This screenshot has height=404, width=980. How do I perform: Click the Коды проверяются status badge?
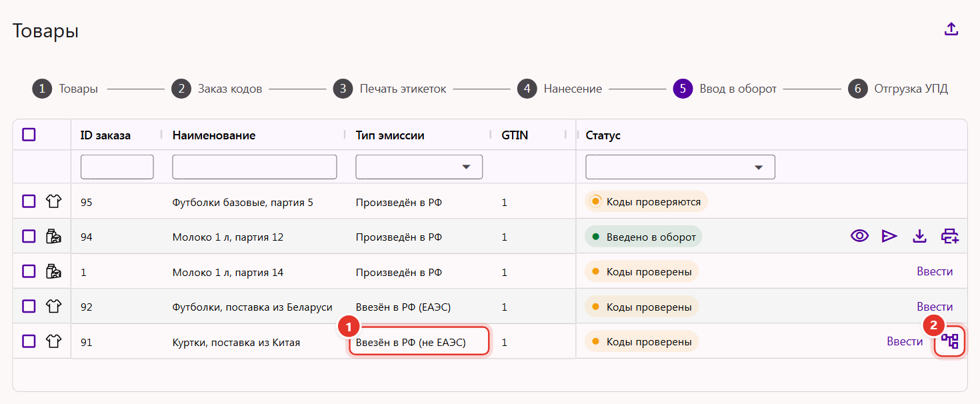point(646,201)
